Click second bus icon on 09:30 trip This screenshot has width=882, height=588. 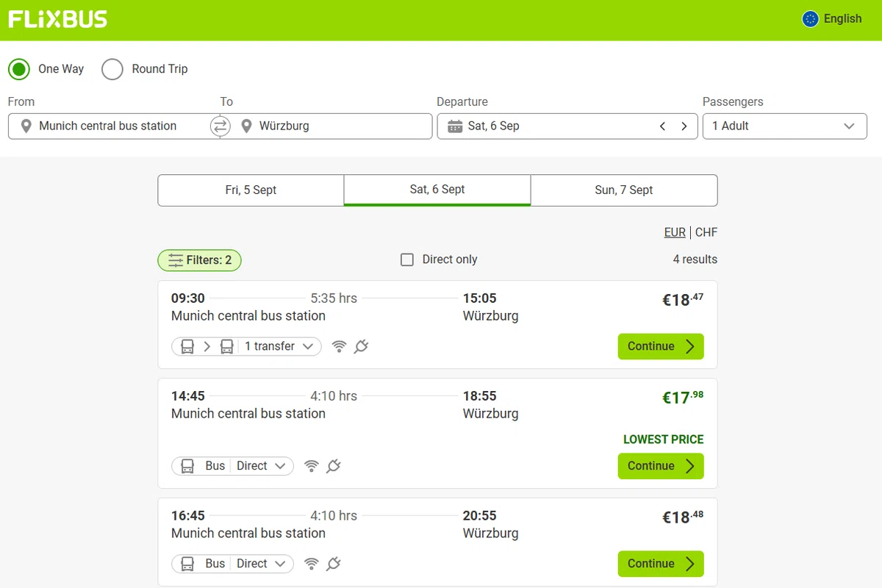click(226, 347)
